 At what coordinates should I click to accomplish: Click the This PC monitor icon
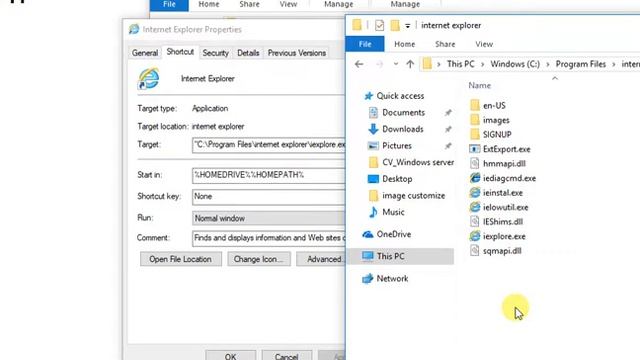pyautogui.click(x=368, y=256)
